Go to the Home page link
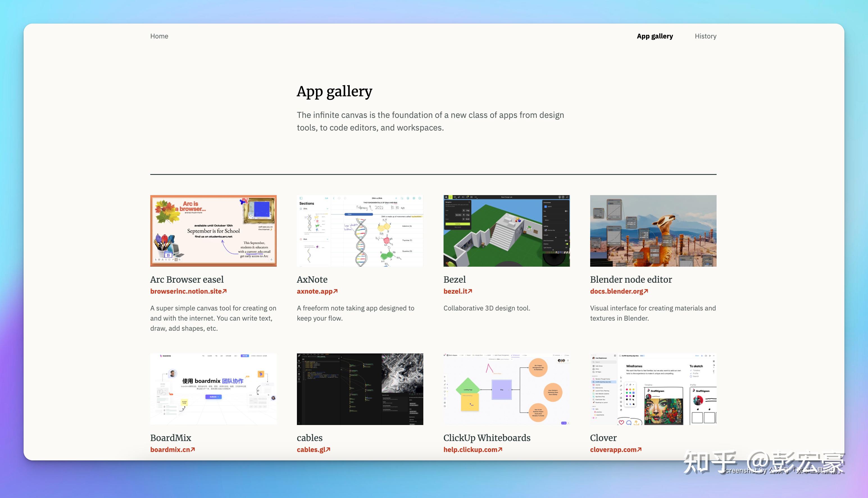The width and height of the screenshot is (868, 498). (159, 36)
